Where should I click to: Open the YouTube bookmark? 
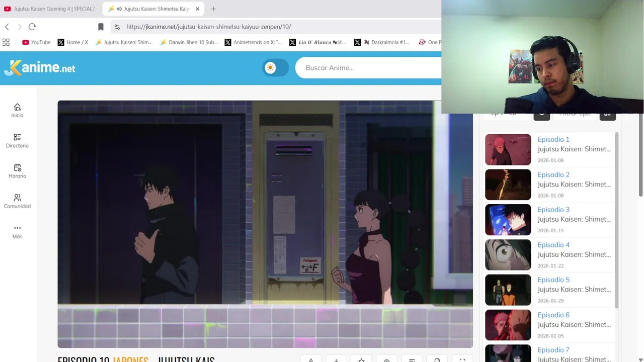(x=36, y=42)
